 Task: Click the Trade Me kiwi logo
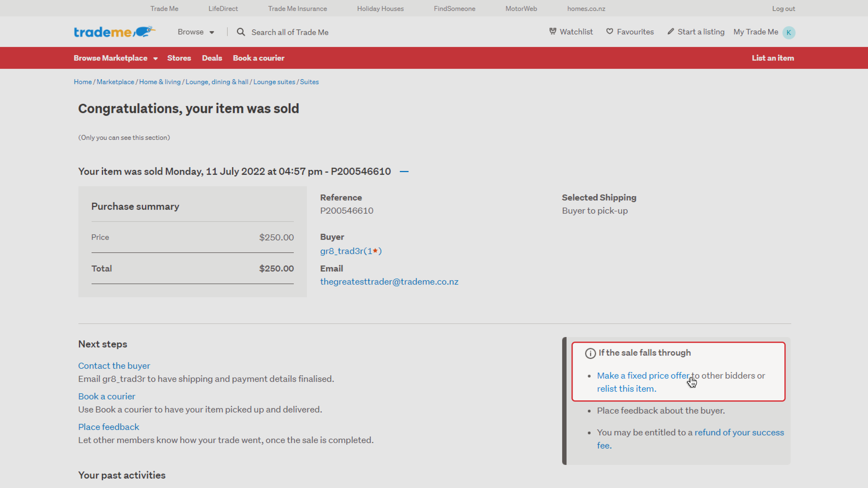tap(115, 32)
